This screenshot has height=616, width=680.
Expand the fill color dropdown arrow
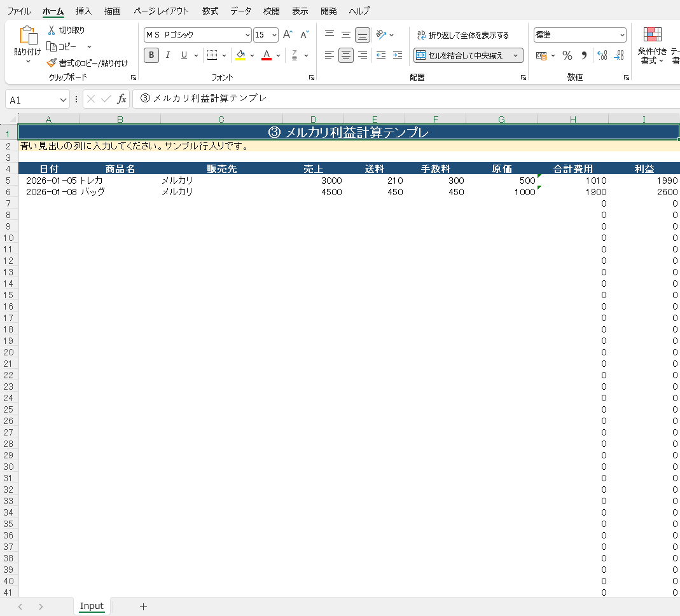click(253, 55)
